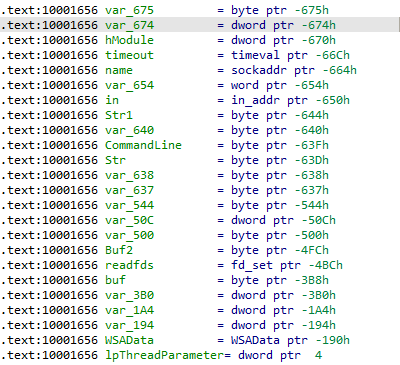Click the lpThreadParameter argument name
Viewport: 400px width, 365px height.
pos(164,355)
